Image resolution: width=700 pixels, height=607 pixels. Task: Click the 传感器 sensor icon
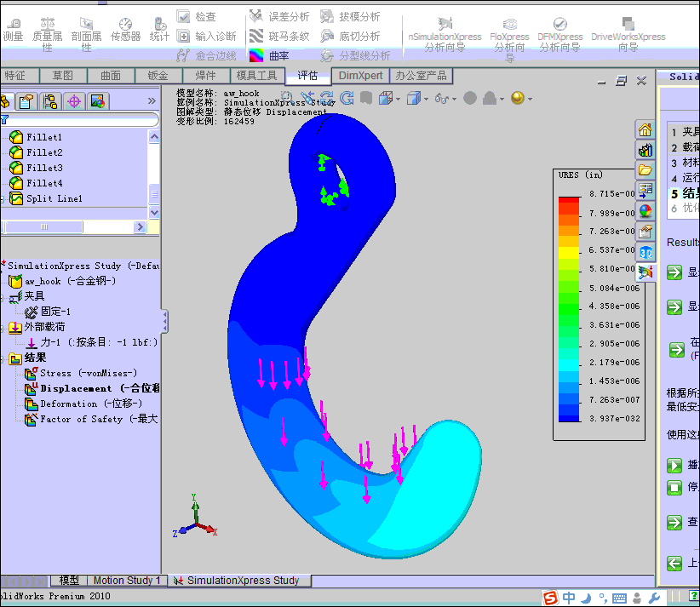(x=125, y=31)
